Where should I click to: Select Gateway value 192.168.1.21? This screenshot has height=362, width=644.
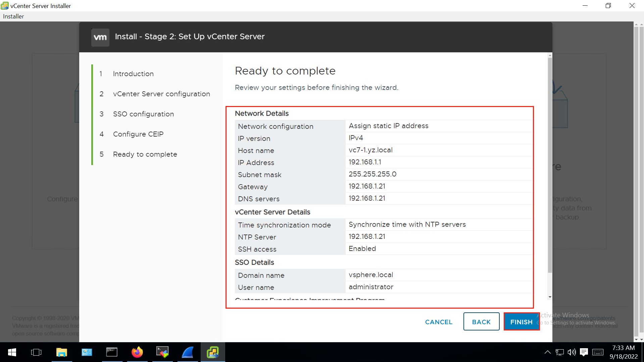[x=367, y=186]
